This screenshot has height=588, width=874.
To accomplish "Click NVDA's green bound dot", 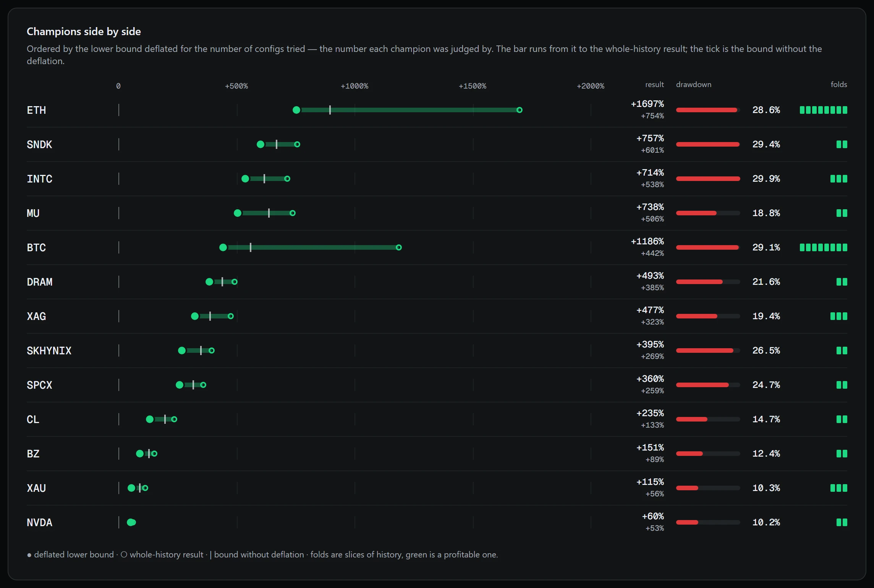I will coord(131,522).
